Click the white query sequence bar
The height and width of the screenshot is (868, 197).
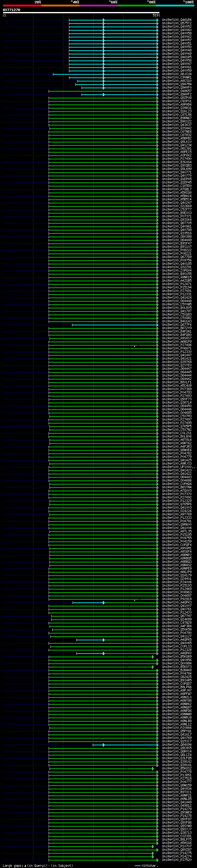[81, 12]
